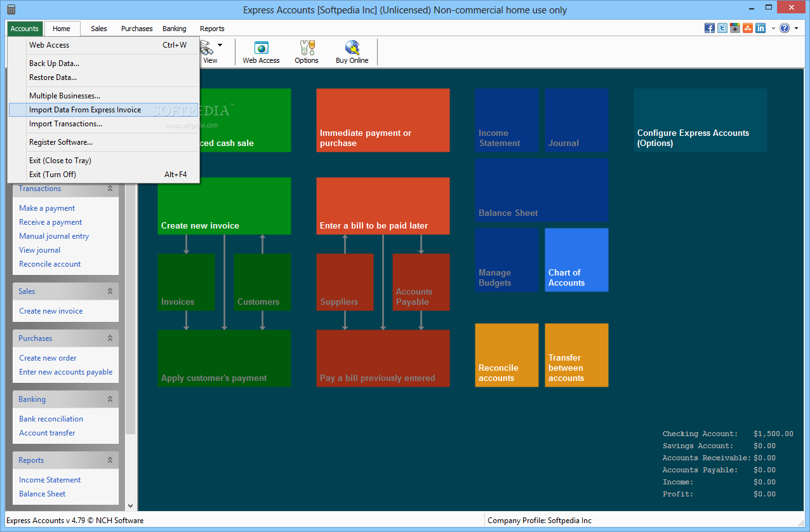
Task: Collapse the Transactions sidebar section
Action: [110, 189]
